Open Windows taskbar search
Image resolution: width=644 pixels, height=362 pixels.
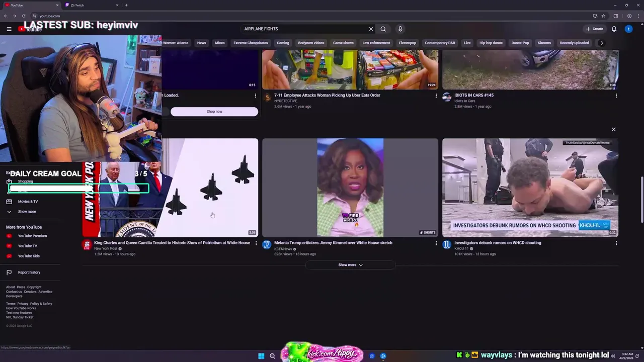(x=272, y=356)
